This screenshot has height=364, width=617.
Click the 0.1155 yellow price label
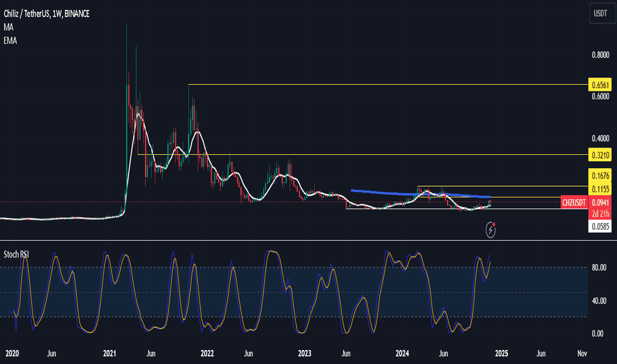click(600, 189)
